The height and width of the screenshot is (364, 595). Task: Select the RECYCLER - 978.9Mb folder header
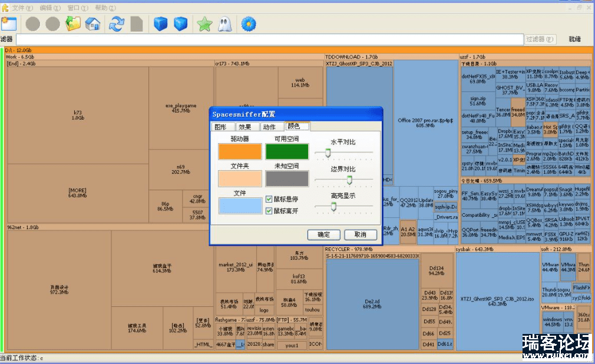pos(390,249)
